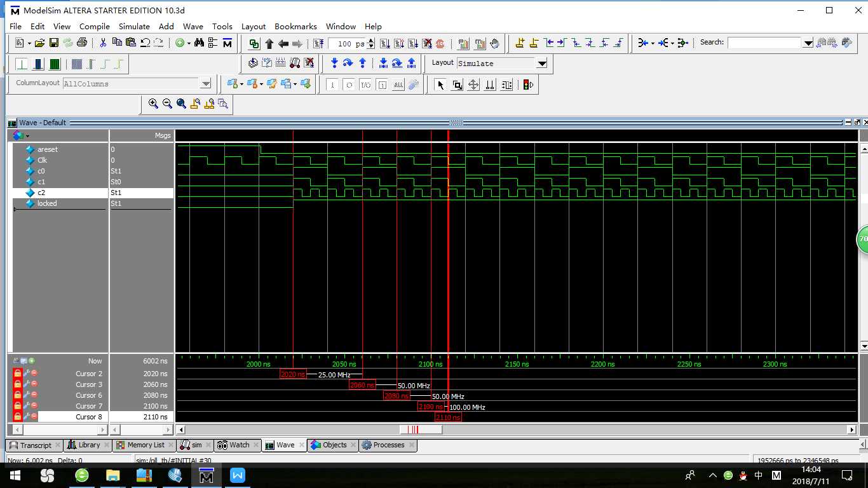Click the Run simulation icon
This screenshot has width=868, height=488.
click(x=385, y=43)
